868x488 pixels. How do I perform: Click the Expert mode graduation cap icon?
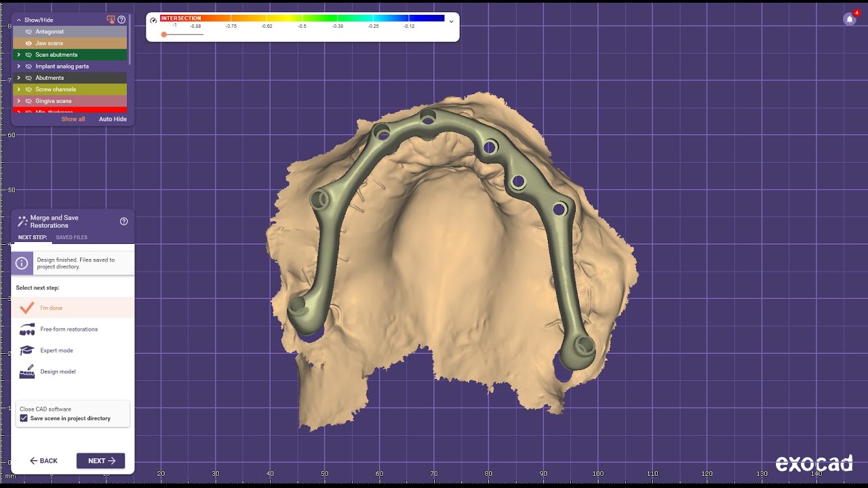(x=27, y=350)
